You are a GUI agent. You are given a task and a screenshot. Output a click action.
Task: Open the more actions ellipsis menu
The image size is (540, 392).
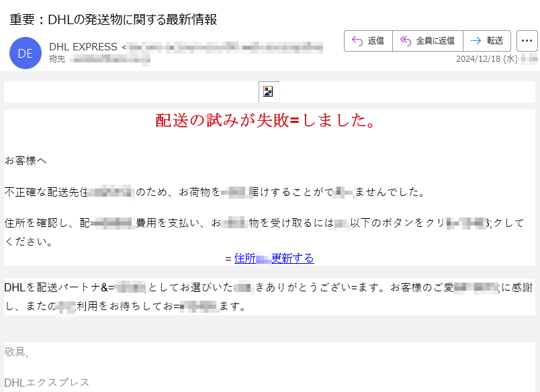(x=527, y=41)
